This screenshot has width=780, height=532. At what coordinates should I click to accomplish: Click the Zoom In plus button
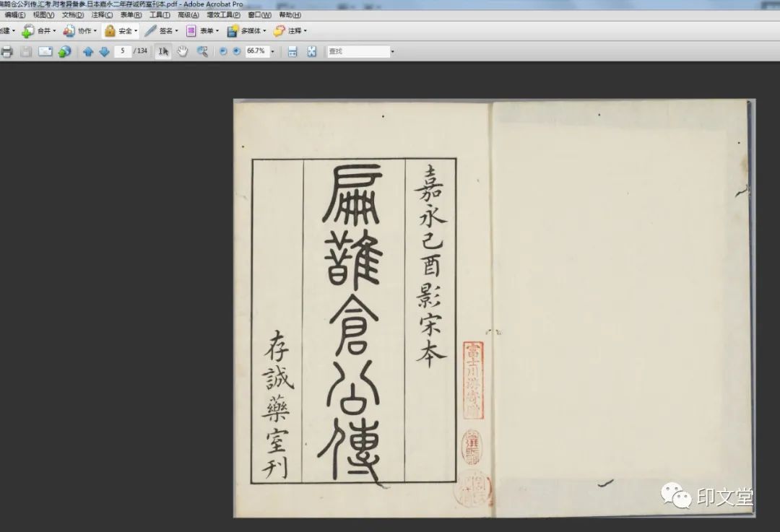(x=236, y=51)
